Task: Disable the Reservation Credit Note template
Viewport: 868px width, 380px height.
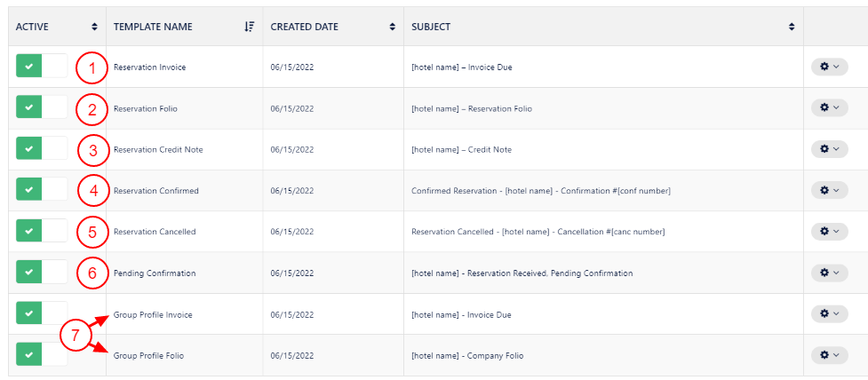Action: (41, 149)
